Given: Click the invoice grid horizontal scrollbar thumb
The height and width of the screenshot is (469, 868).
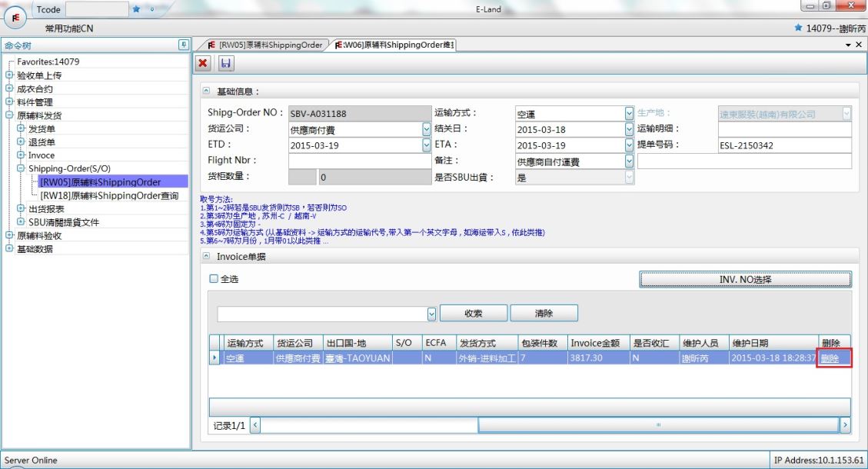Looking at the screenshot, I should (x=657, y=424).
